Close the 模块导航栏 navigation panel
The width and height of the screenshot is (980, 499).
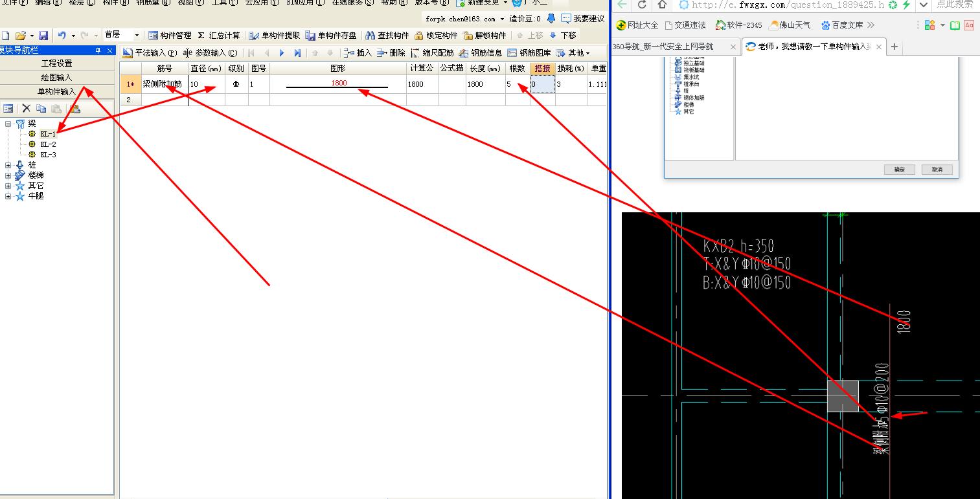[109, 50]
